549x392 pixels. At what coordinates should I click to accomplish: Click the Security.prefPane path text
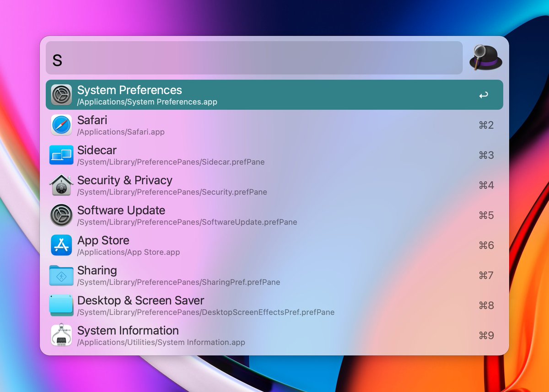pyautogui.click(x=172, y=192)
